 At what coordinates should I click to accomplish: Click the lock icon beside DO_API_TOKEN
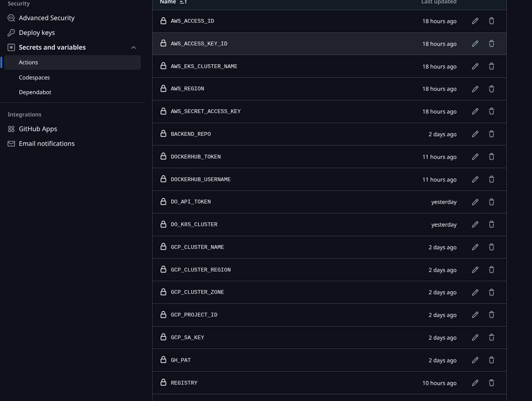163,201
